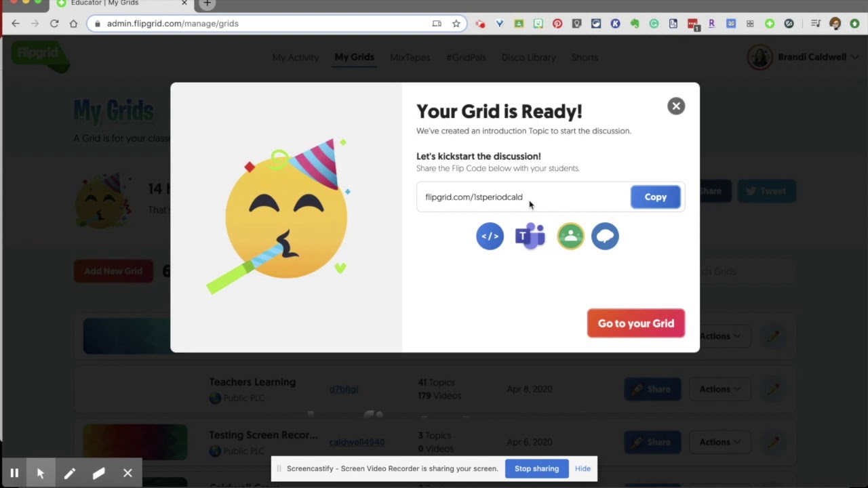Open the Evernote elephant extension icon
Viewport: 868px width, 488px height.
[635, 23]
